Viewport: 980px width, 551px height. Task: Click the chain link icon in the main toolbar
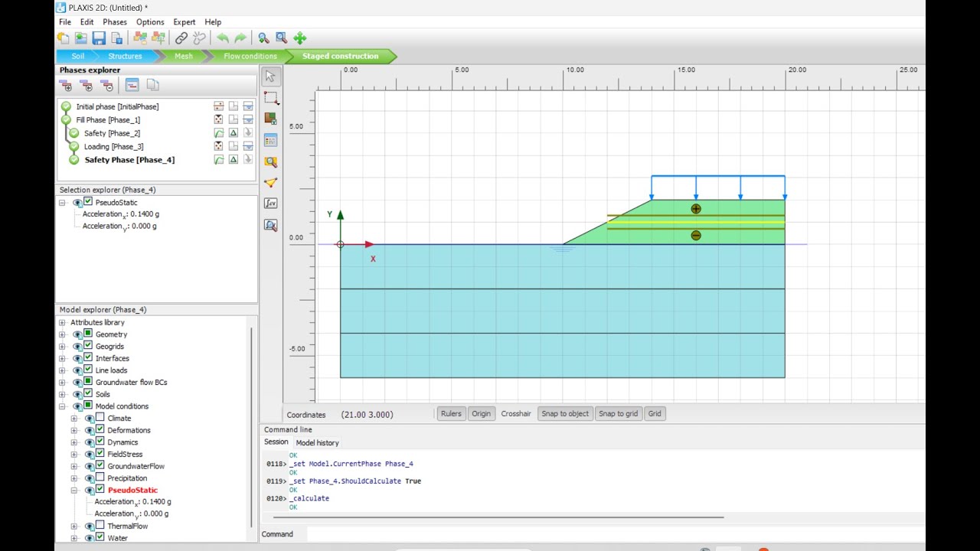tap(181, 37)
